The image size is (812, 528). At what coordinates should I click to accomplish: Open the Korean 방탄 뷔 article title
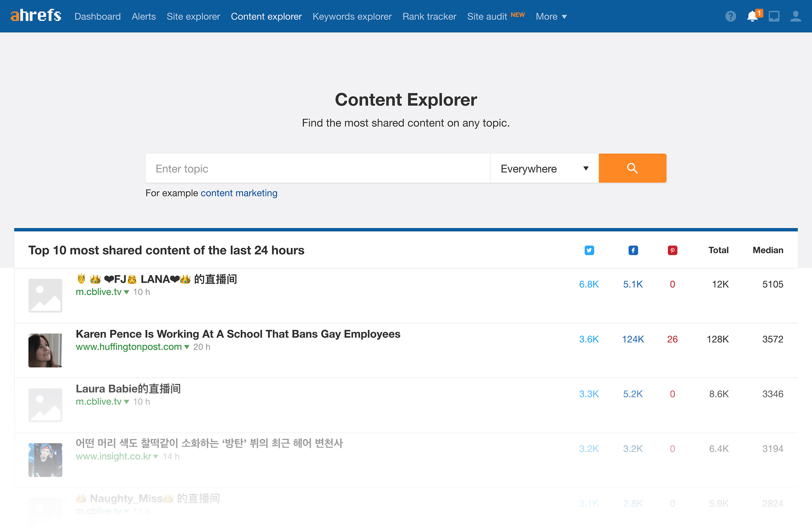209,444
